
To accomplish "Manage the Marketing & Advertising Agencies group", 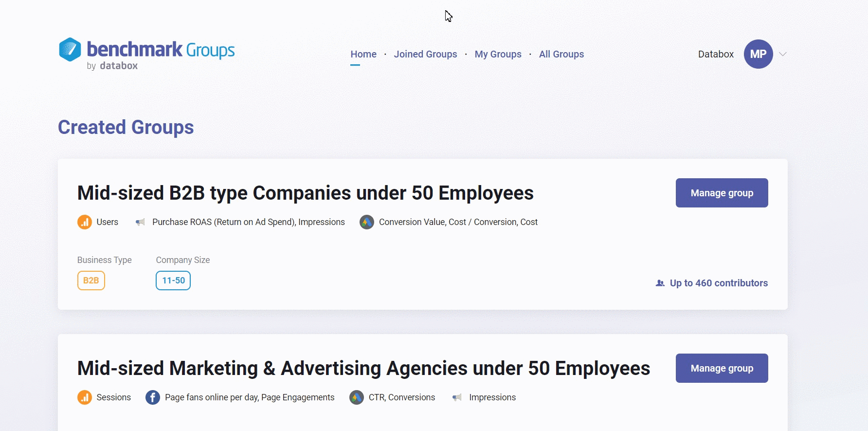I will (x=722, y=368).
